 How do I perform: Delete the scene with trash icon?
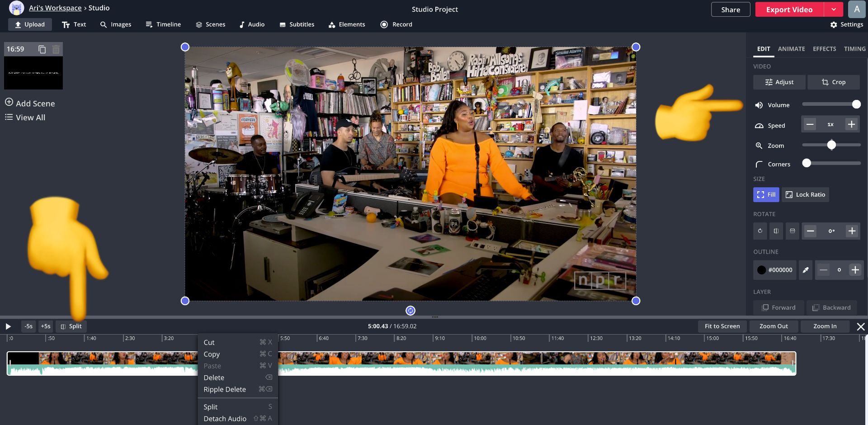pyautogui.click(x=56, y=49)
